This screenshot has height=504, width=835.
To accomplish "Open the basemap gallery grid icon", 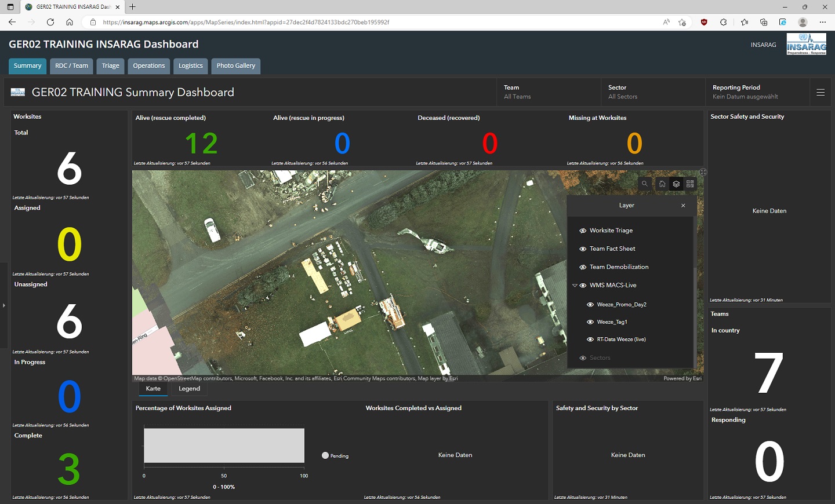I will tap(690, 184).
